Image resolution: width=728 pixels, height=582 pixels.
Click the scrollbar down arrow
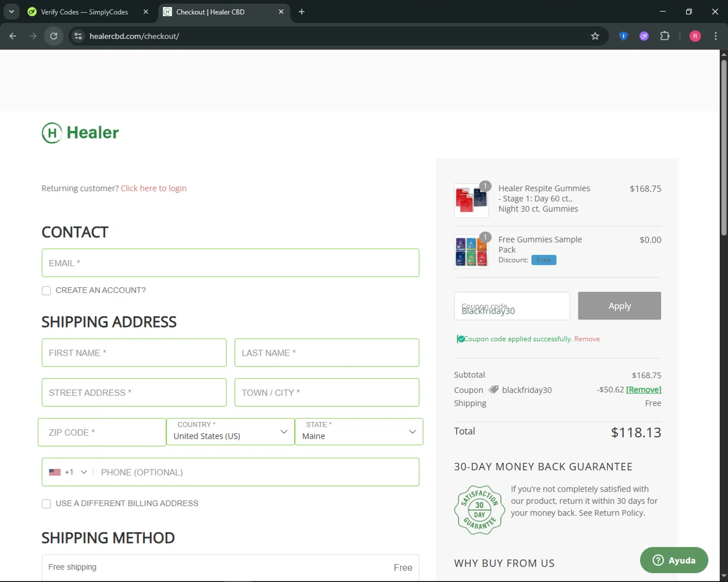click(x=724, y=576)
